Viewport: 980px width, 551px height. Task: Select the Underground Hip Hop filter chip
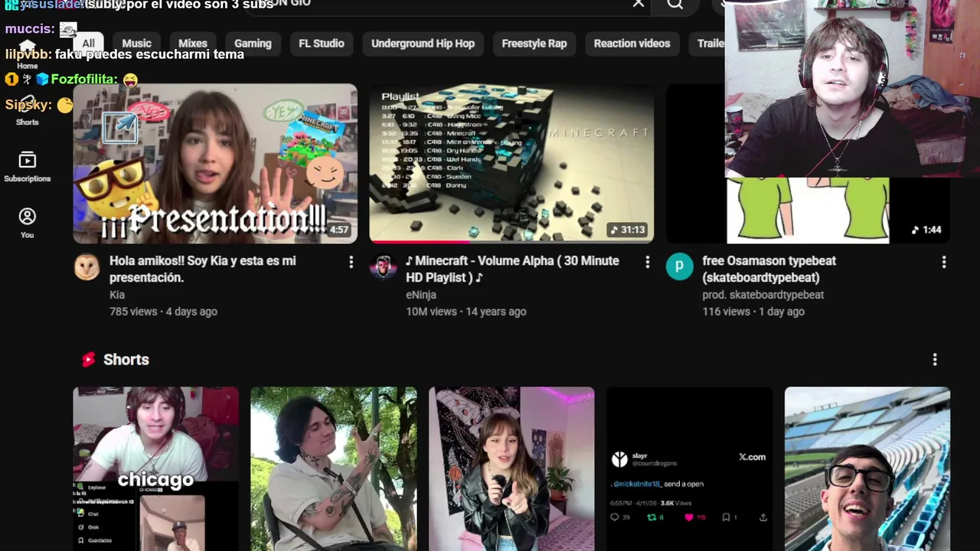[423, 44]
